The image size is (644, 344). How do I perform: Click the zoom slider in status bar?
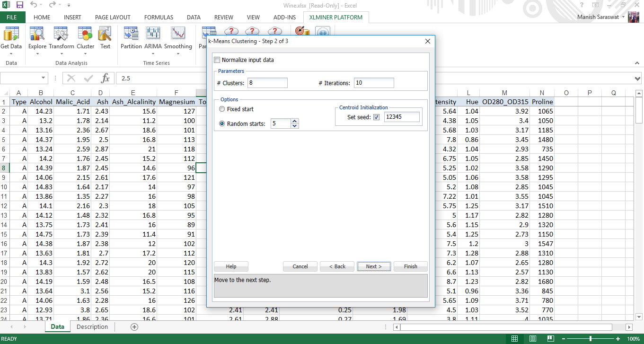click(590, 339)
